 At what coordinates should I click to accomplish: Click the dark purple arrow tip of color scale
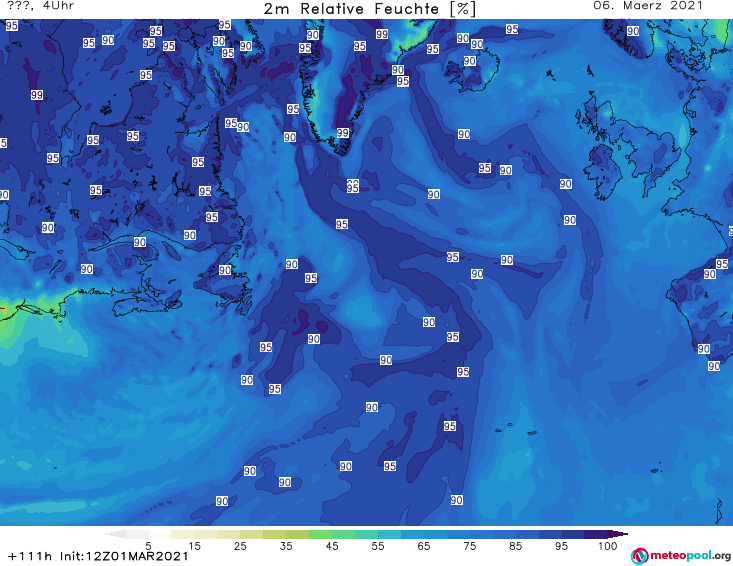coord(618,534)
